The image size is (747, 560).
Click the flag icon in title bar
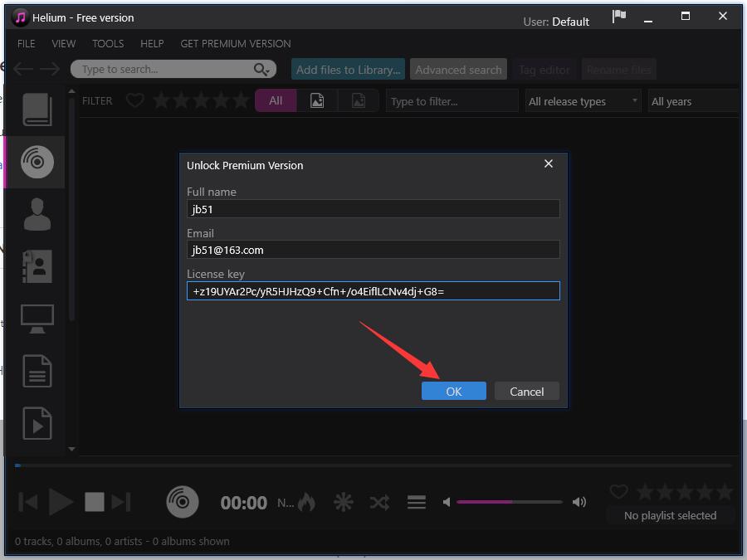pyautogui.click(x=619, y=17)
